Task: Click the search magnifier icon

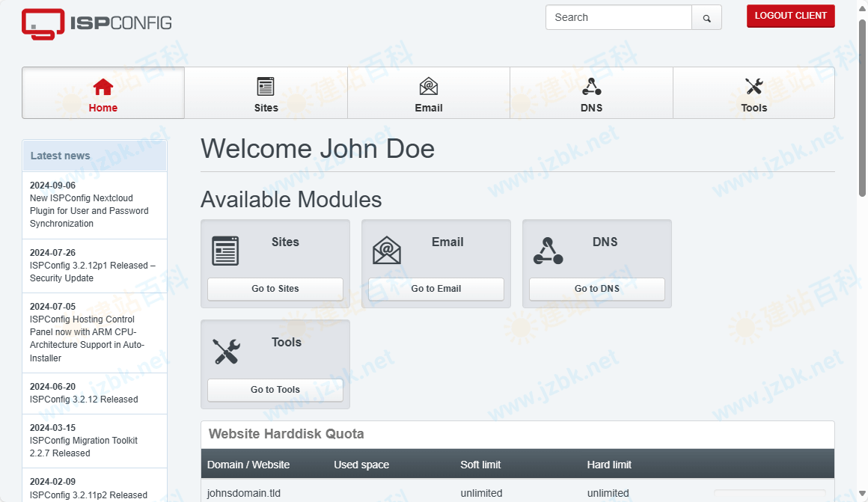Action: point(706,18)
